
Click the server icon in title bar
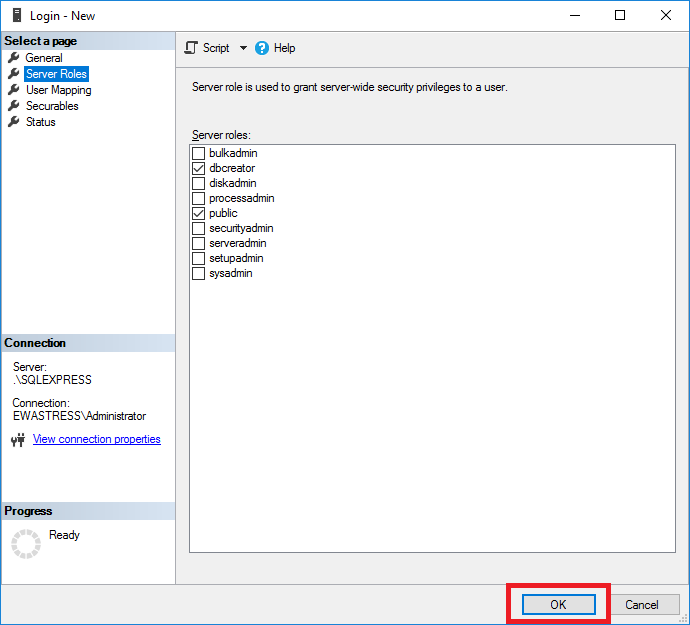coord(15,15)
